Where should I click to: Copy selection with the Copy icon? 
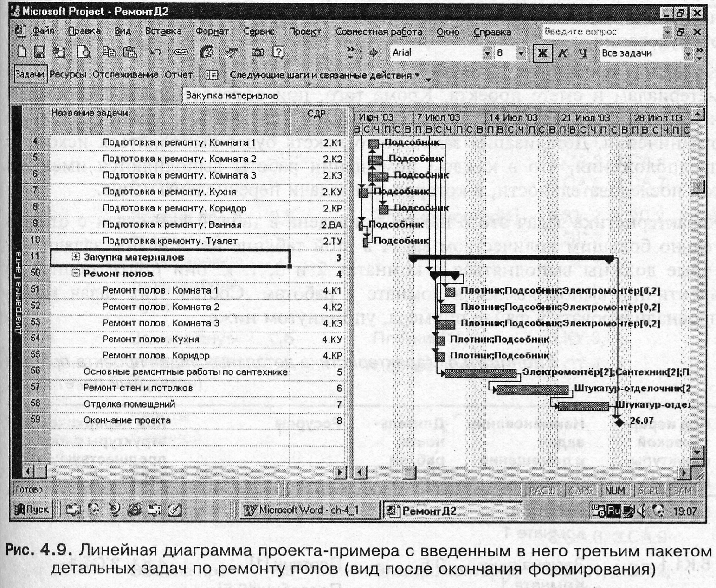pyautogui.click(x=110, y=52)
